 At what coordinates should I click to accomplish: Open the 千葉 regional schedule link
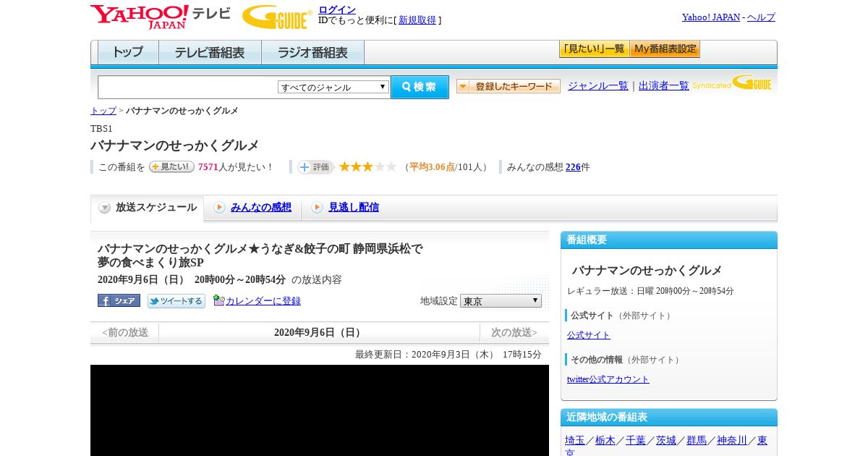[636, 440]
